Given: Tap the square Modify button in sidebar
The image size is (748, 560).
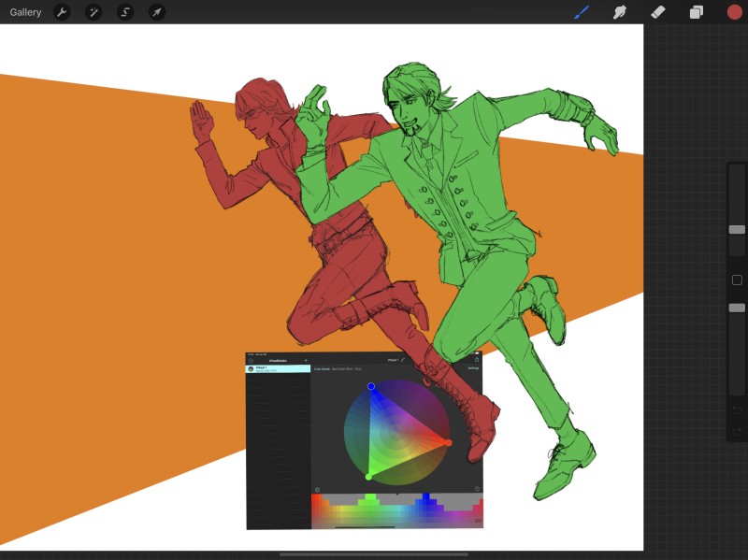Looking at the screenshot, I should point(737,280).
